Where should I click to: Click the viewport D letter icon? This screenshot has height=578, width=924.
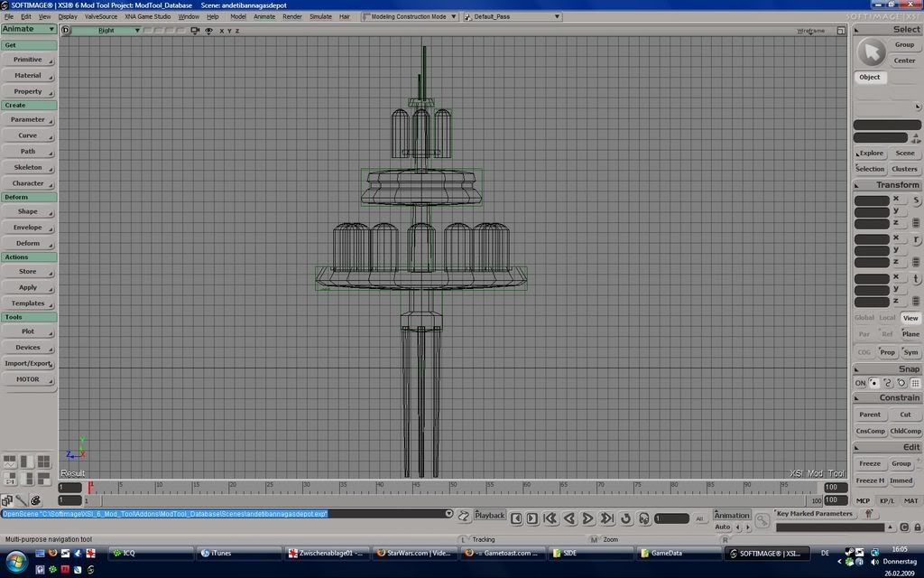[65, 30]
